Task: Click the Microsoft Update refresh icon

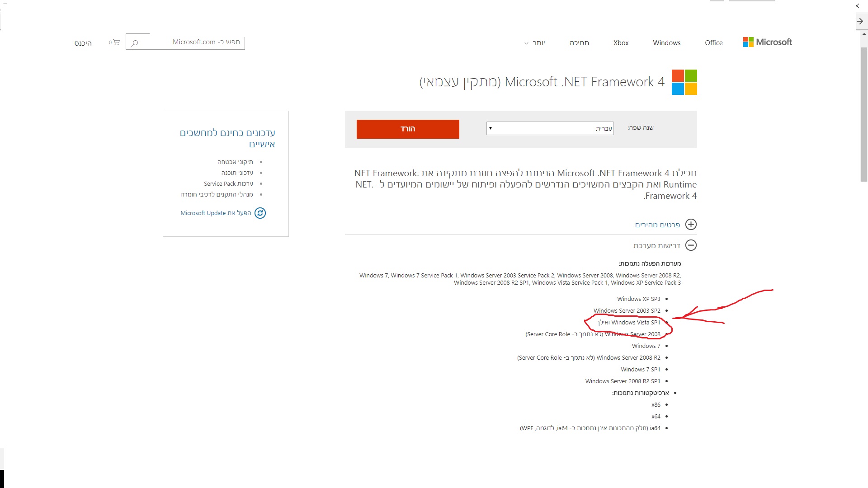Action: (260, 213)
